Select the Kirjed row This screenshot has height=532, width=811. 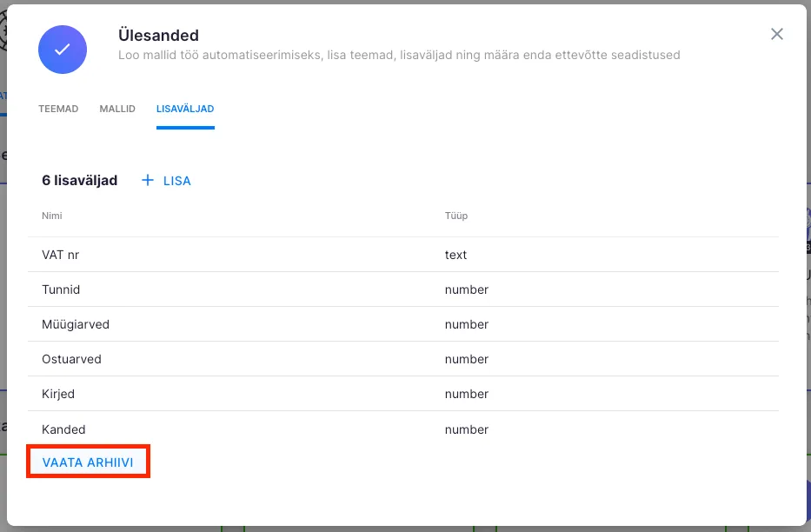coord(58,394)
